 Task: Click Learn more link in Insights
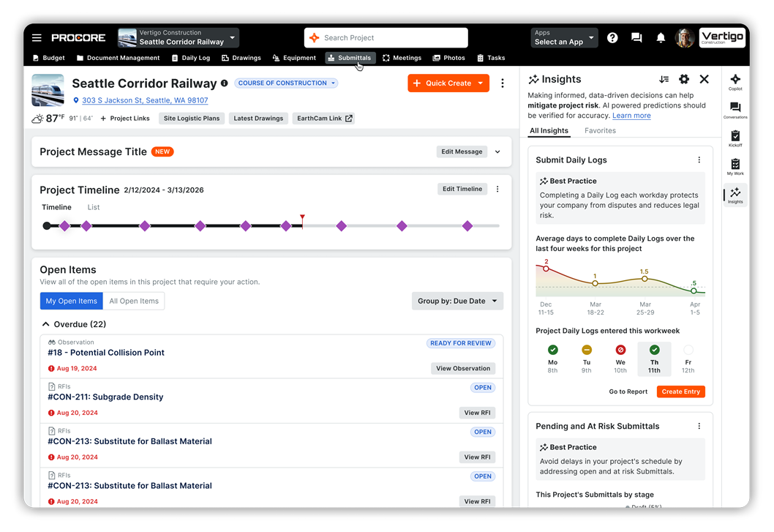tap(631, 116)
